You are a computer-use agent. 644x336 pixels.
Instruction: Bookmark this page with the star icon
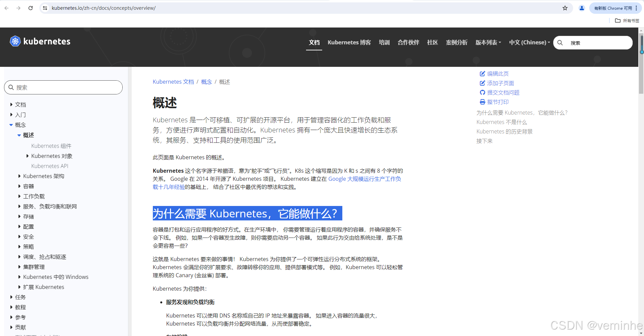[565, 8]
